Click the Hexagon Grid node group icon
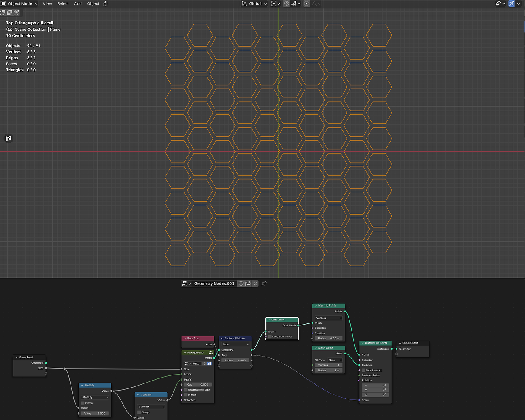Image resolution: width=525 pixels, height=420 pixels. [x=211, y=352]
